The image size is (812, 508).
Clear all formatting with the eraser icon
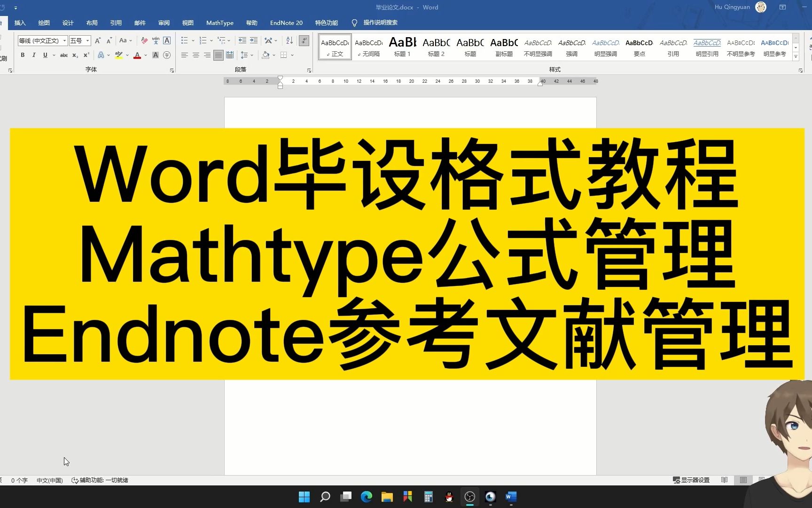point(144,40)
